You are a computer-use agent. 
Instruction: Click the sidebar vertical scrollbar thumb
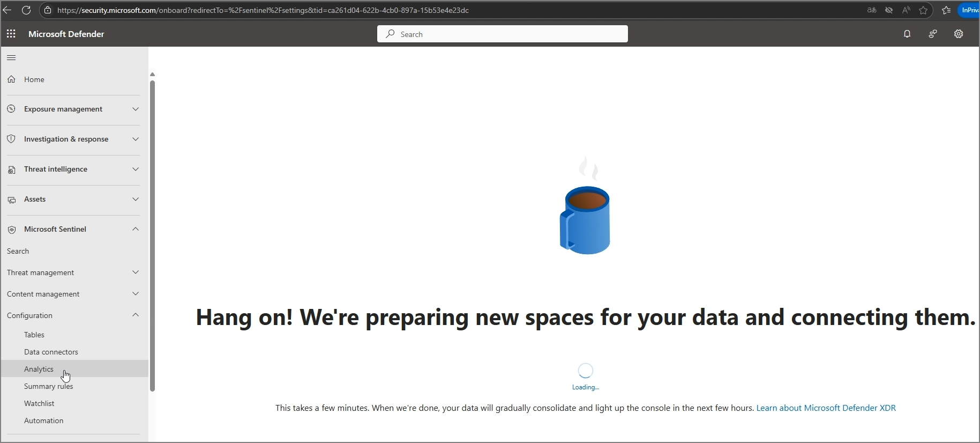(152, 236)
